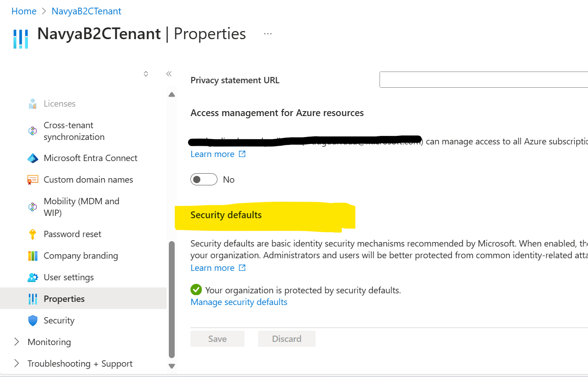This screenshot has width=588, height=377.
Task: Click Learn more under Access management
Action: click(x=213, y=154)
